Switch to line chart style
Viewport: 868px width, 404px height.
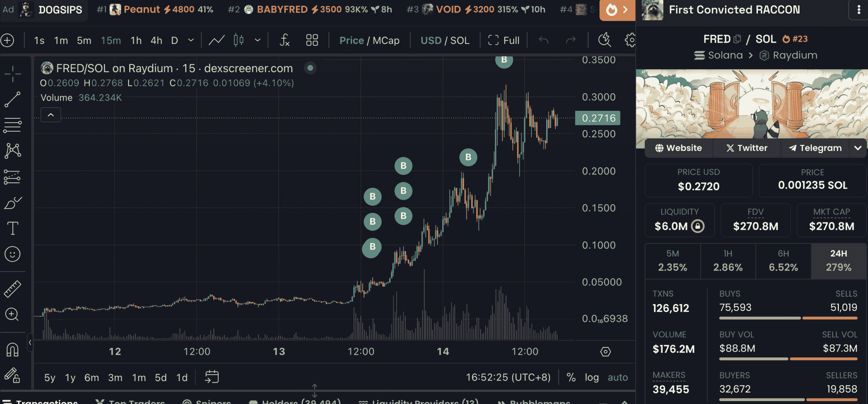tap(216, 40)
